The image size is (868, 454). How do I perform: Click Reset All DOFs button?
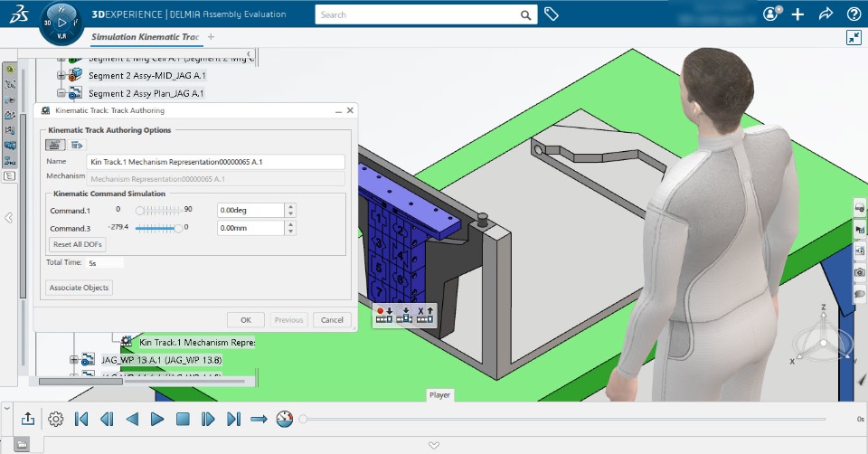78,244
